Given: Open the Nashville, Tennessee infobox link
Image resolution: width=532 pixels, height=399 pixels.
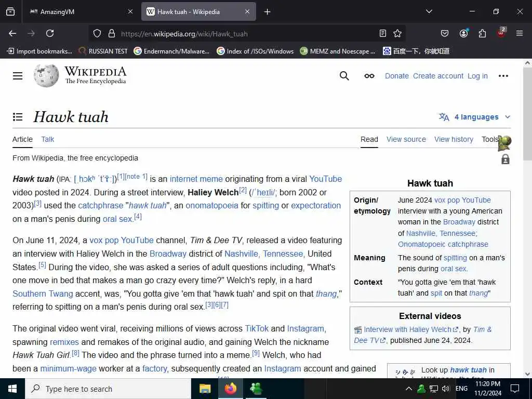Looking at the screenshot, I should click(x=442, y=233).
